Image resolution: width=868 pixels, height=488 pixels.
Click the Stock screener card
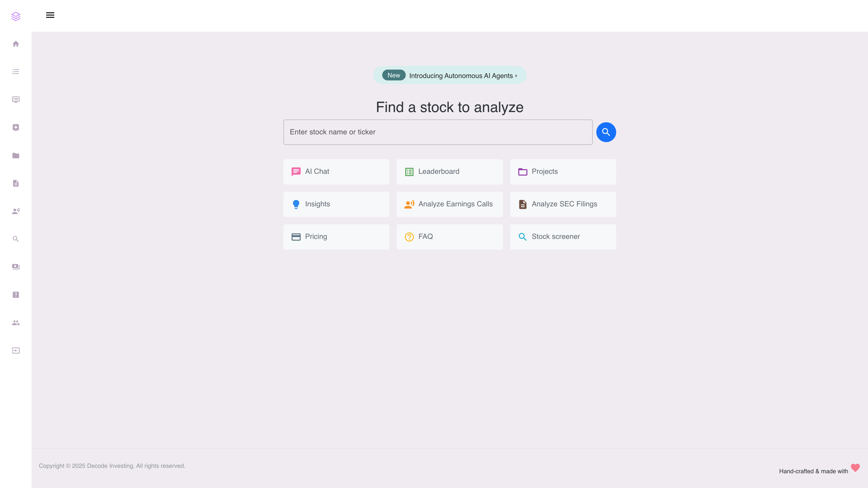(563, 236)
